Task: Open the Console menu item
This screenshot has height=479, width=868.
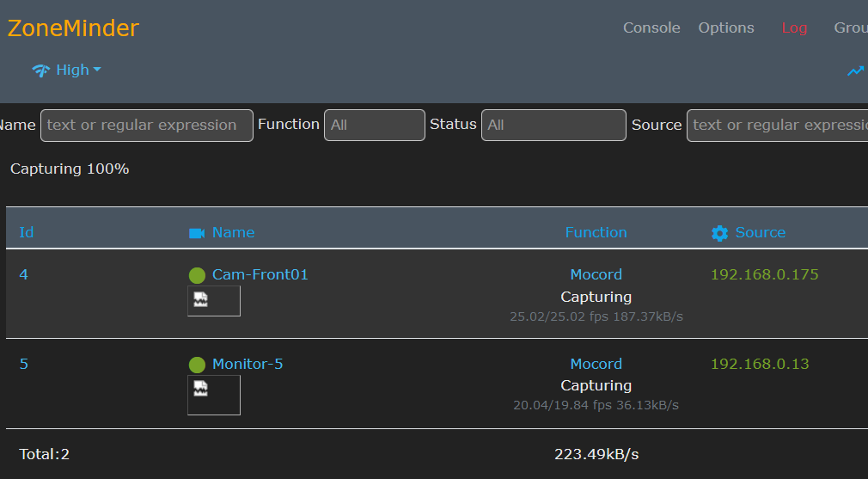Action: (651, 28)
